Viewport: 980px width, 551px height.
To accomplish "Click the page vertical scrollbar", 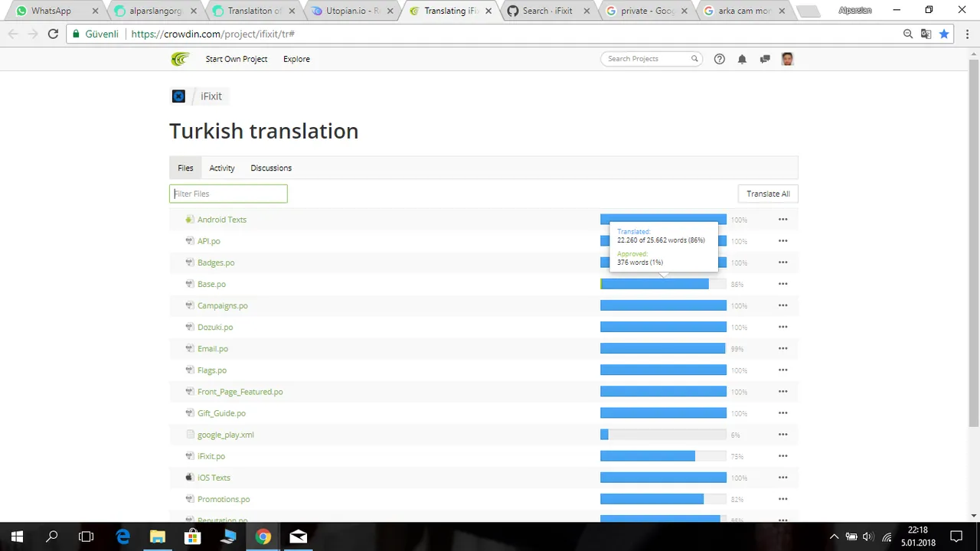I will tap(974, 245).
